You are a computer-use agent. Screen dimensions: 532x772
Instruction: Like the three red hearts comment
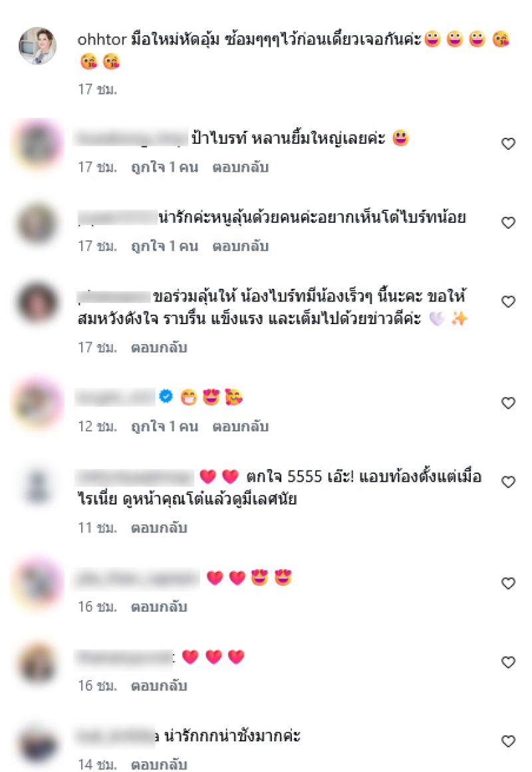(508, 662)
